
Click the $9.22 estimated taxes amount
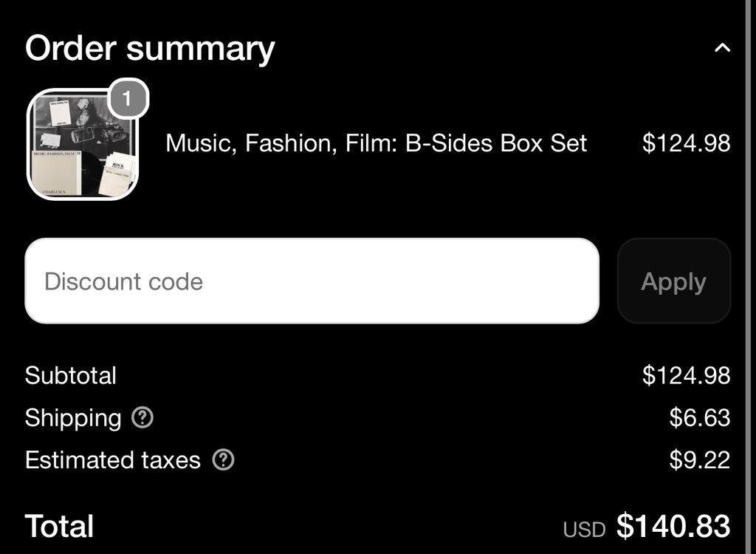click(700, 460)
